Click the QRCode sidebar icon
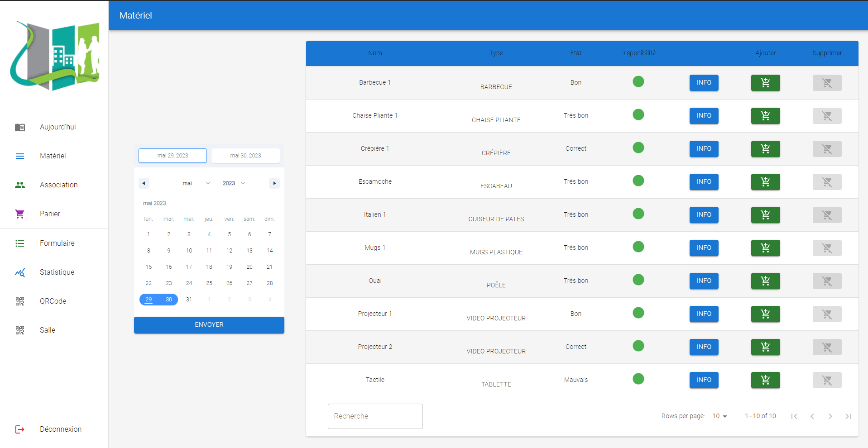This screenshot has width=868, height=448. pyautogui.click(x=20, y=301)
